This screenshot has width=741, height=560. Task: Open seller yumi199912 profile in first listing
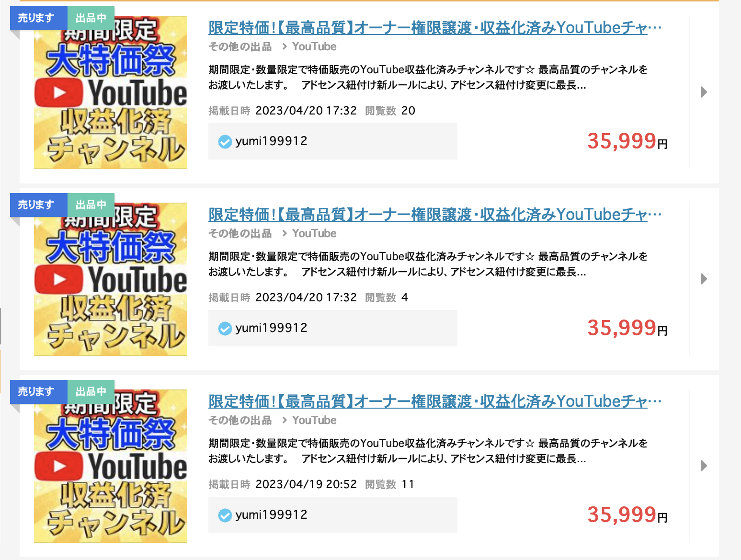[271, 141]
